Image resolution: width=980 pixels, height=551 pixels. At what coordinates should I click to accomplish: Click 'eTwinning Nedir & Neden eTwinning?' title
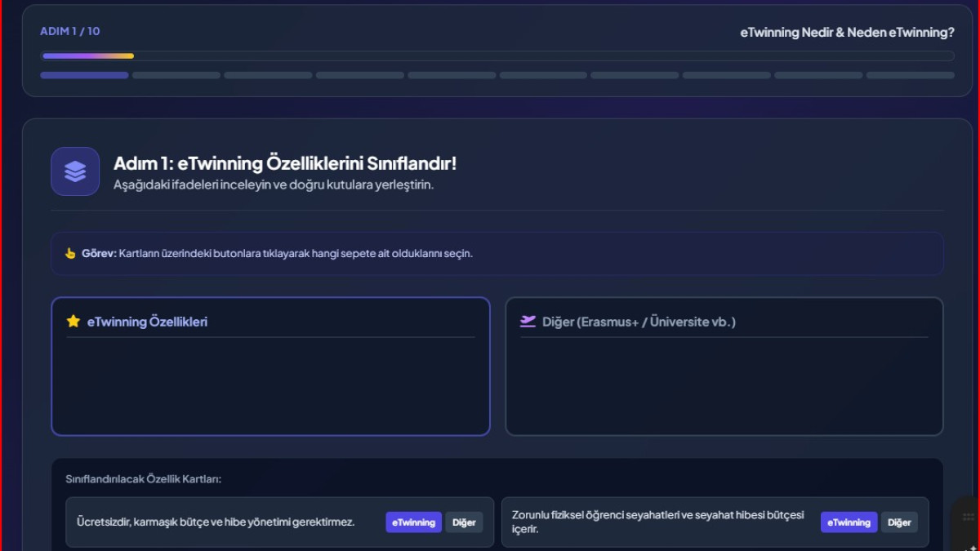848,33
